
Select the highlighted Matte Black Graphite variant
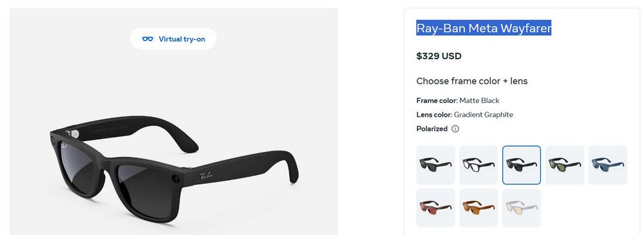[522, 165]
